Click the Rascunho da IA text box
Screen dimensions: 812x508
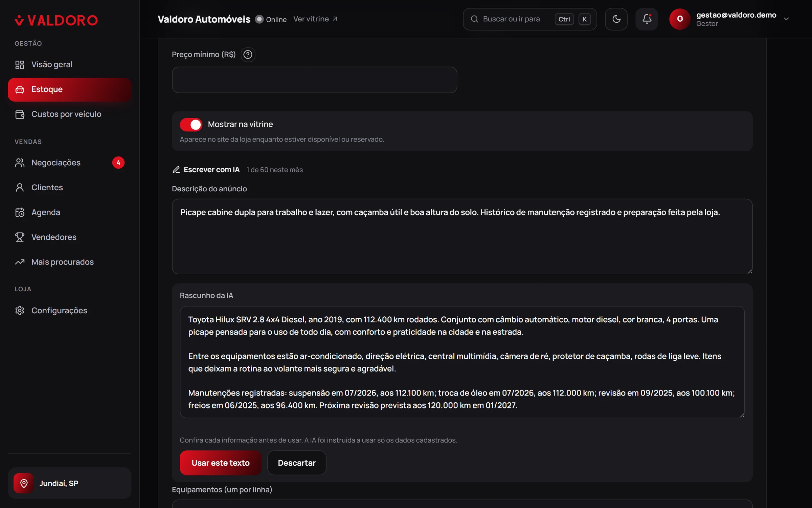462,362
